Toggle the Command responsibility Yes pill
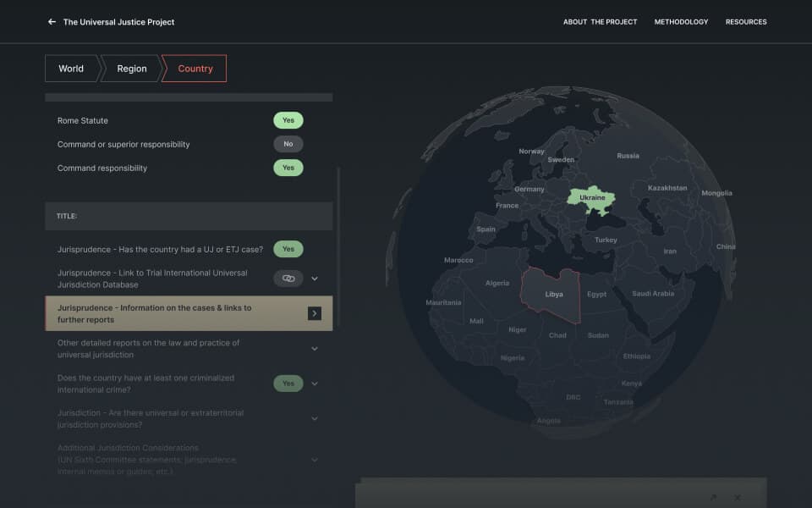Image resolution: width=812 pixels, height=508 pixels. 288,168
